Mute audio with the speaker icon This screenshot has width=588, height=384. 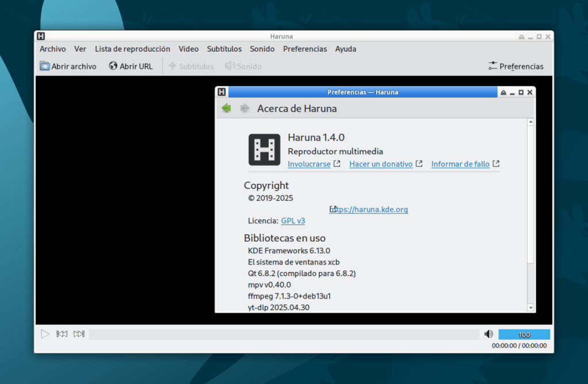pos(489,334)
